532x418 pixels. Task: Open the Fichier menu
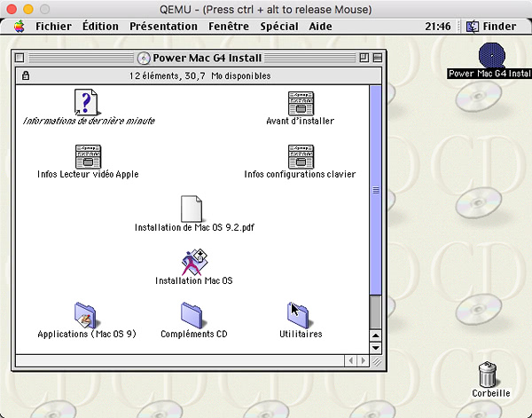[53, 26]
